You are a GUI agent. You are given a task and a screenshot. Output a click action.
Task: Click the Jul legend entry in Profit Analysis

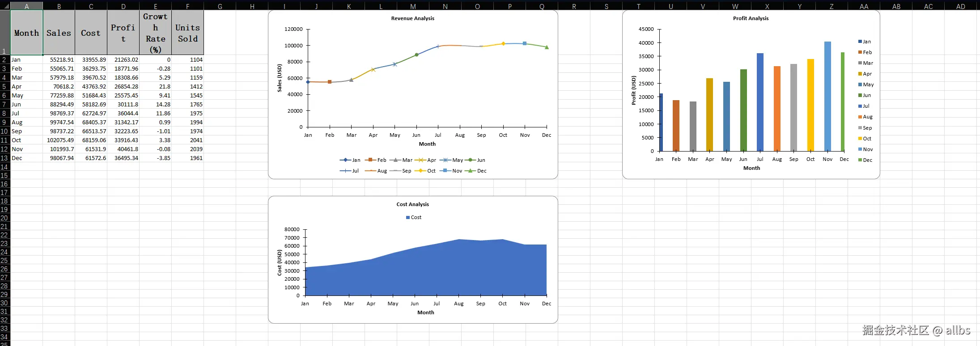[x=864, y=106]
